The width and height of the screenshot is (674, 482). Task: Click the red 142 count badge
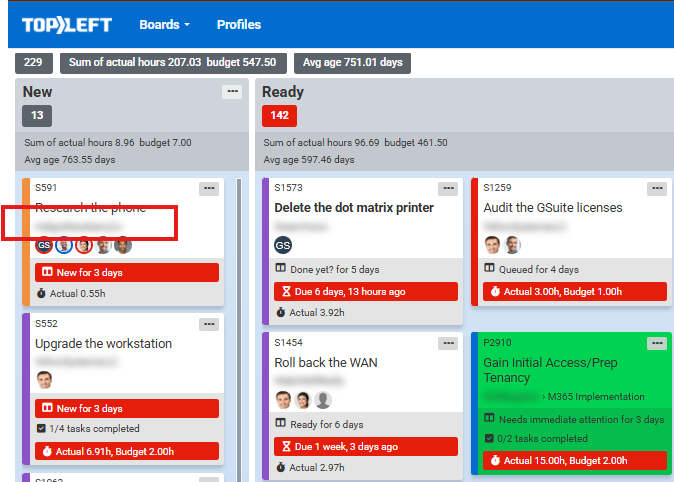279,116
